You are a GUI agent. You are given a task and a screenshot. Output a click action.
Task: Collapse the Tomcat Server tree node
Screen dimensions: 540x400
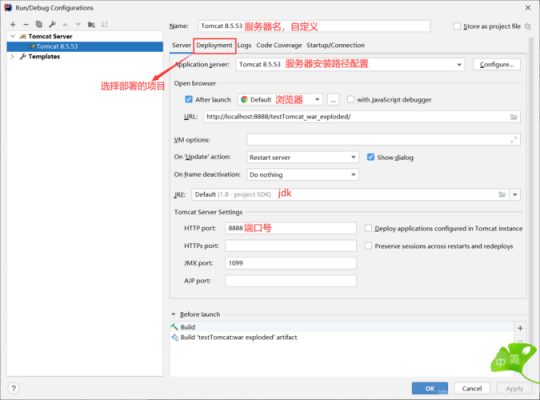click(13, 36)
